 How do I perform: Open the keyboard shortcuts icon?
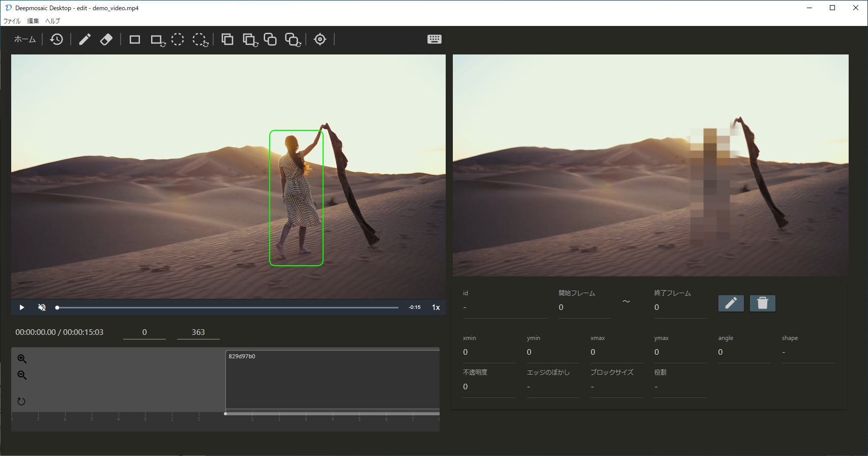tap(435, 39)
